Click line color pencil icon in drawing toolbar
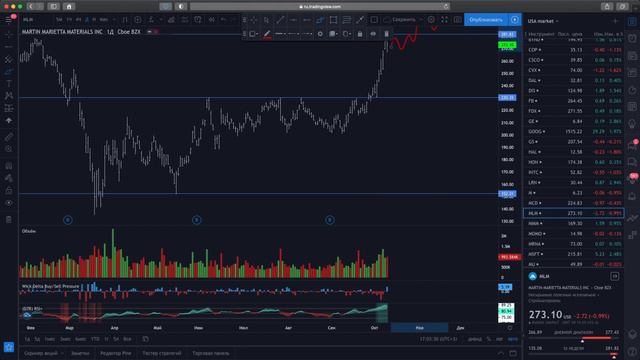Viewport: 640px width, 360px height. pyautogui.click(x=267, y=34)
